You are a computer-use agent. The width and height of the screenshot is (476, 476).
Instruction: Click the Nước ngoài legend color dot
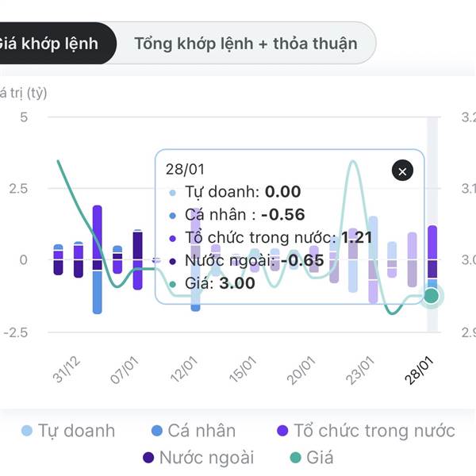pyautogui.click(x=148, y=457)
